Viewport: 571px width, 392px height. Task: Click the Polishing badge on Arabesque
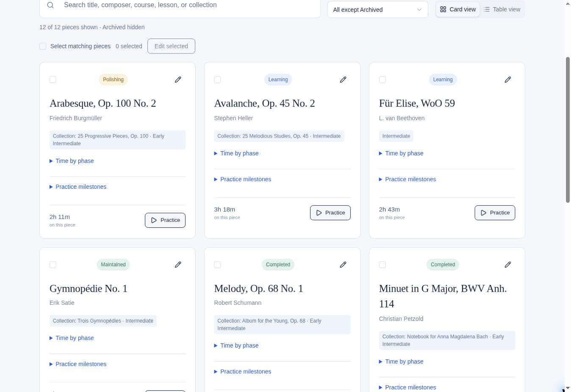[113, 80]
